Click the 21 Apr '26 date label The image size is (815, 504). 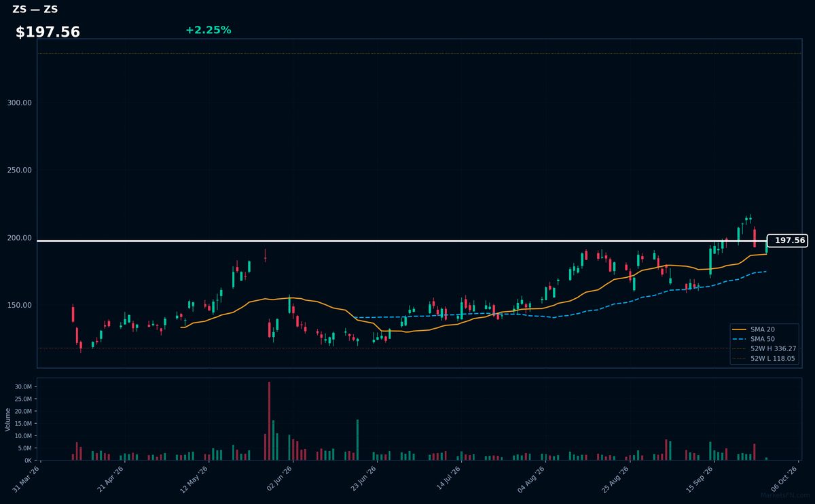click(111, 479)
